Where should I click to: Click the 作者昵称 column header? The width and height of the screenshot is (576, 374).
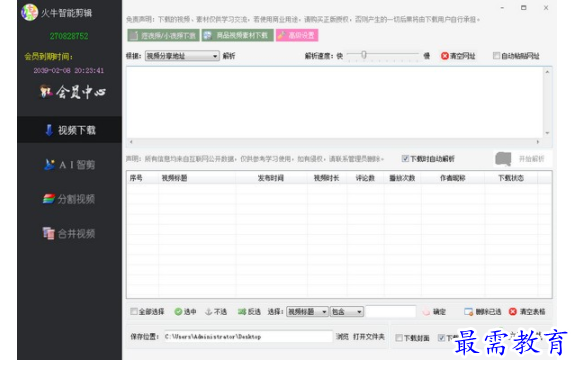pyautogui.click(x=453, y=178)
